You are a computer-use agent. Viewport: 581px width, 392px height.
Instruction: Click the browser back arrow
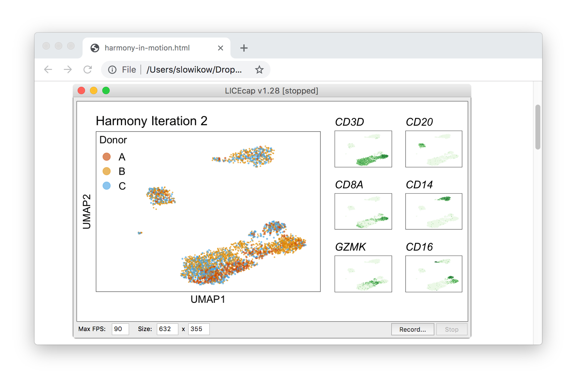pos(48,70)
